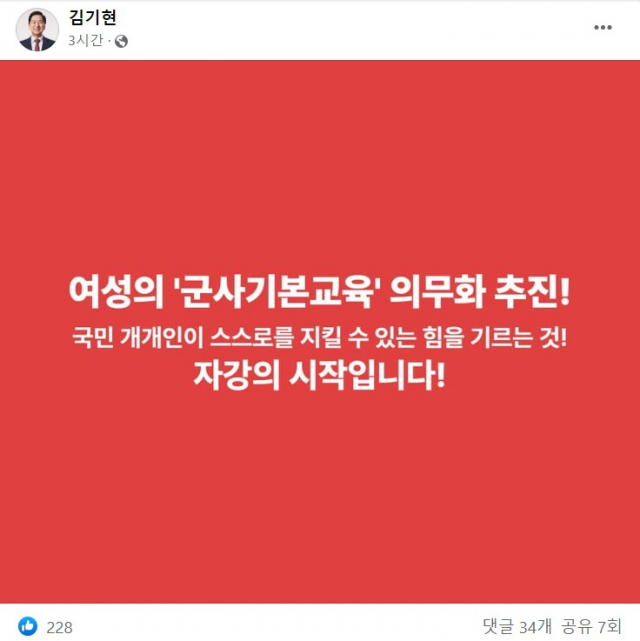Click the text 자강의 시작입니다!
The height and width of the screenshot is (641, 640).
pyautogui.click(x=319, y=375)
